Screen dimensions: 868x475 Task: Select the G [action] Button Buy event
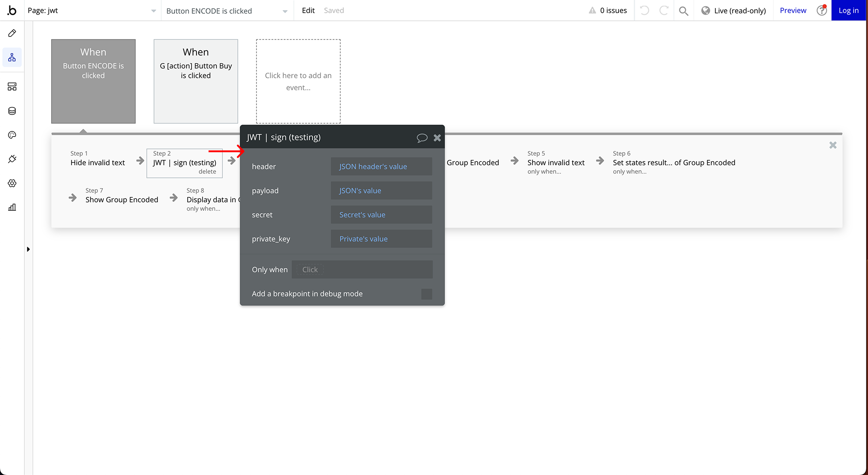[x=196, y=81]
